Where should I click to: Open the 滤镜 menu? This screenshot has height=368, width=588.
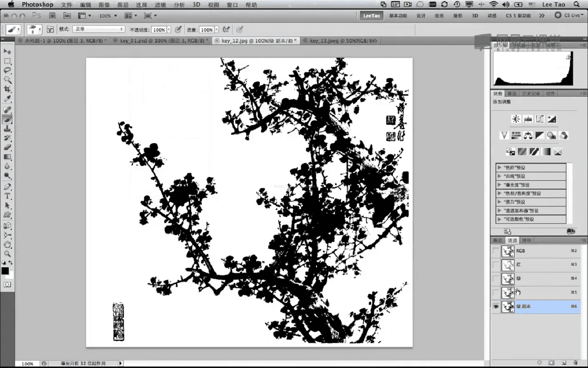(160, 5)
